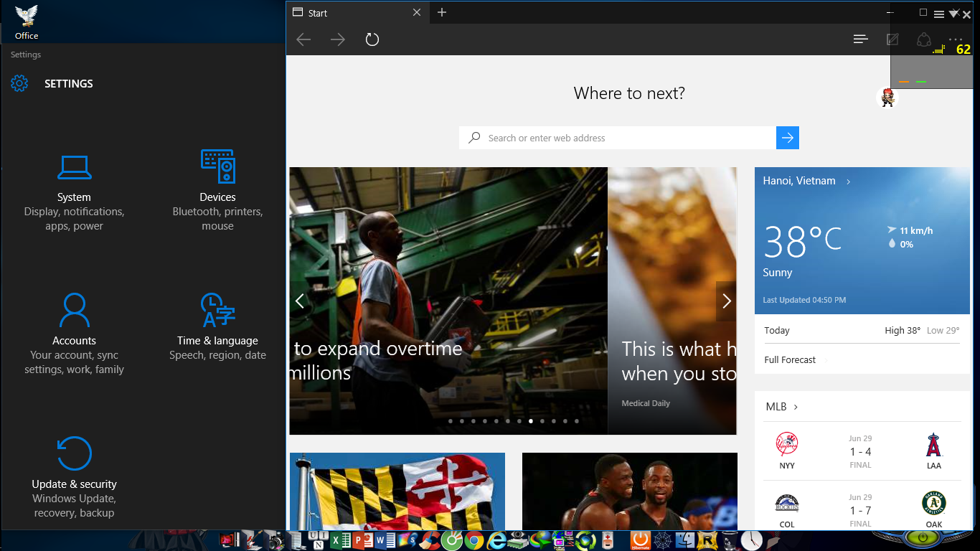
Task: Open System settings
Action: pos(74,191)
